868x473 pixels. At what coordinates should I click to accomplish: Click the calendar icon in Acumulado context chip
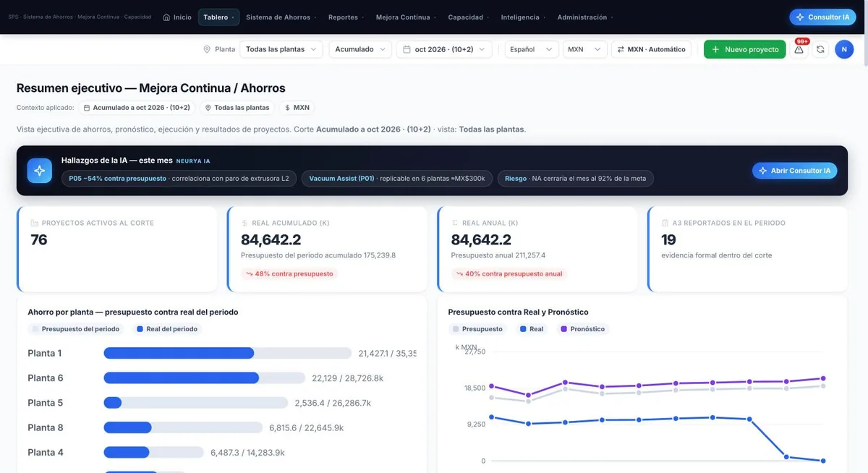tap(87, 108)
